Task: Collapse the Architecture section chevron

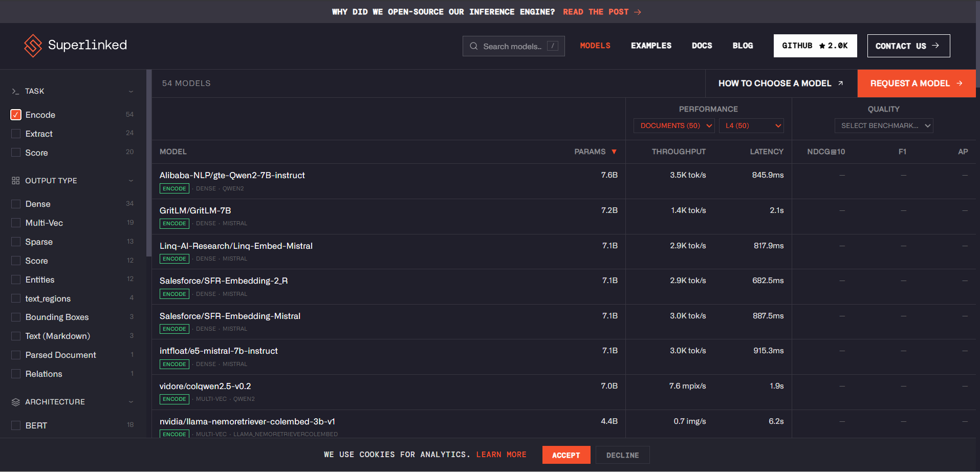Action: tap(131, 402)
